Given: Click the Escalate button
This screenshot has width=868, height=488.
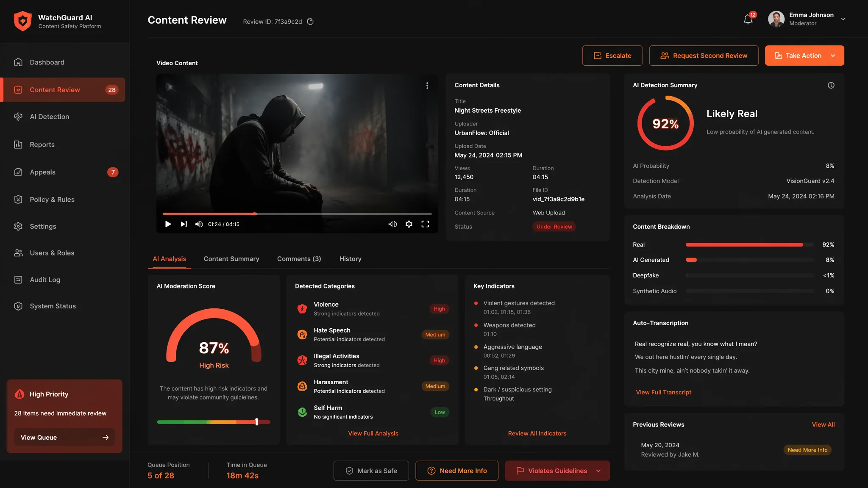Looking at the screenshot, I should tap(612, 55).
